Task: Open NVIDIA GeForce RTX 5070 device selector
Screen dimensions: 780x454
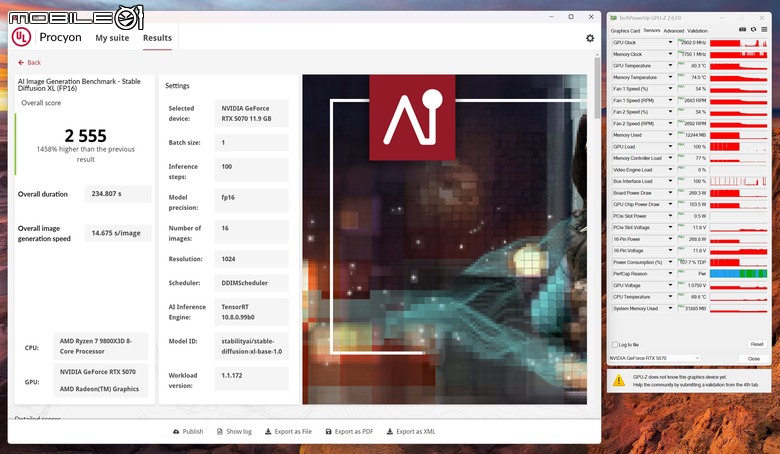Action: (655, 358)
